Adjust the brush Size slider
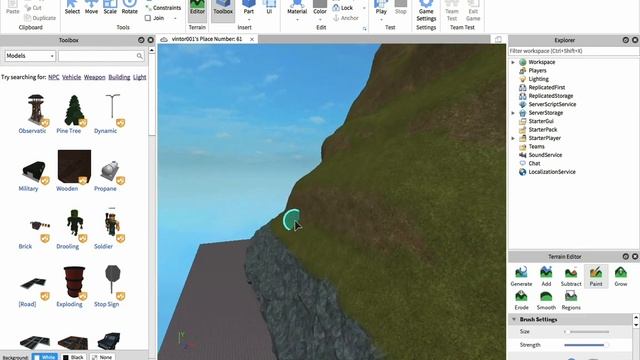 tap(587, 332)
